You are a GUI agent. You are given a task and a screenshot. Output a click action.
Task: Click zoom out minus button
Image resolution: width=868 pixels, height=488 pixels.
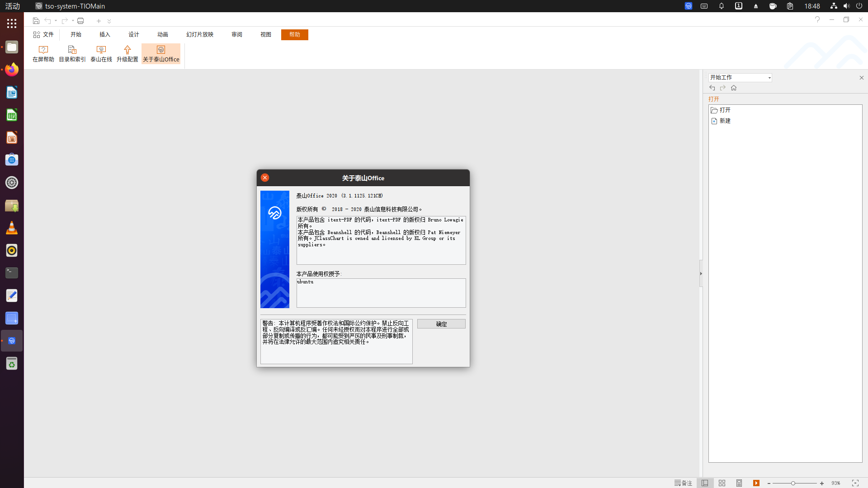(769, 483)
